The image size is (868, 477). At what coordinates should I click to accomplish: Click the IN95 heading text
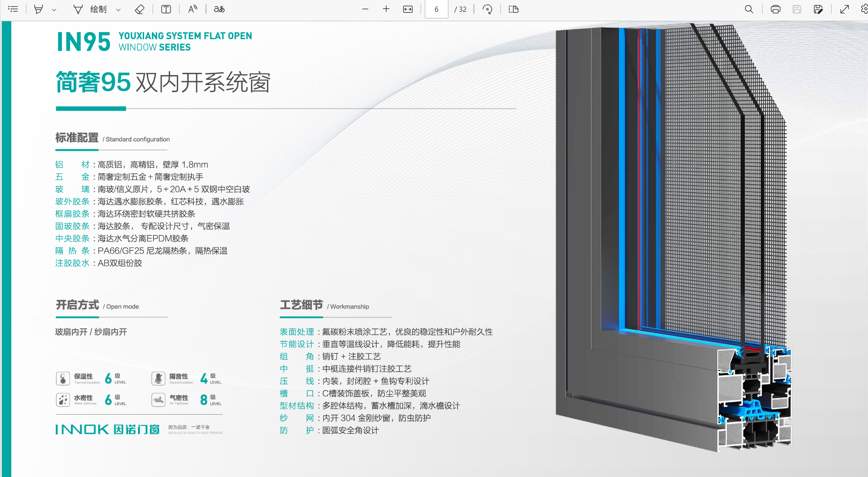[x=84, y=42]
